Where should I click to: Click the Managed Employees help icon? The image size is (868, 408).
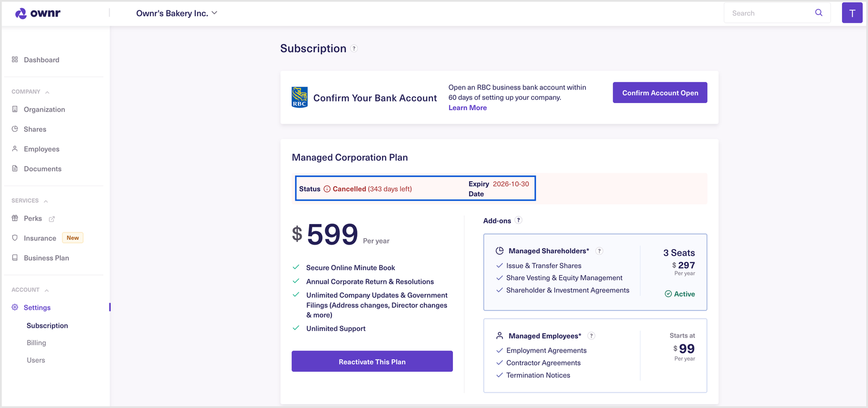pos(591,336)
